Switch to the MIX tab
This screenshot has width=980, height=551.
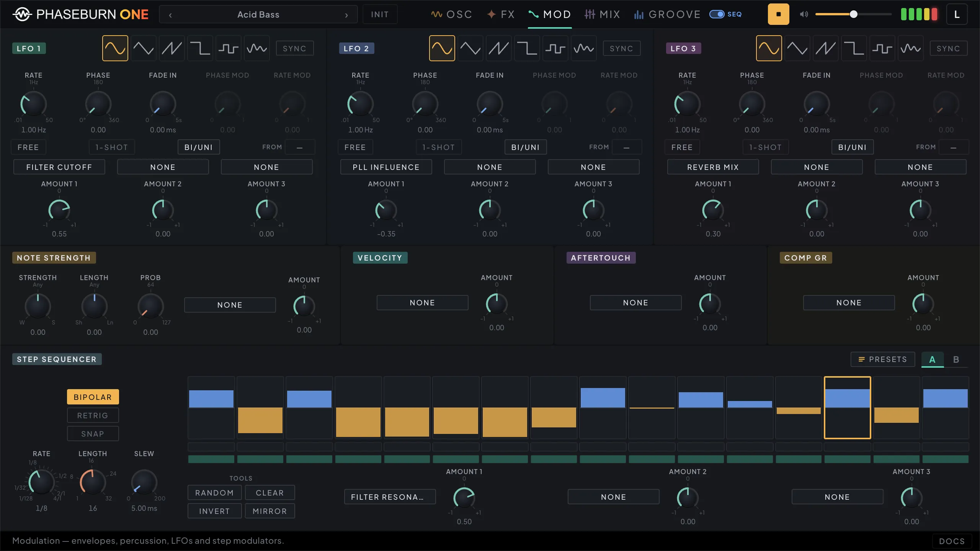[x=602, y=14]
